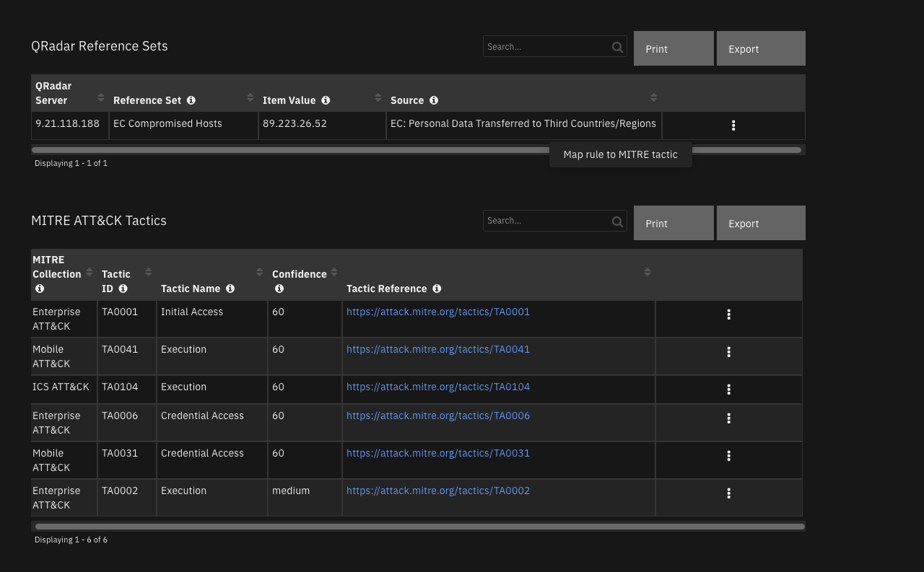
Task: Click the Source column info icon
Action: coord(433,100)
